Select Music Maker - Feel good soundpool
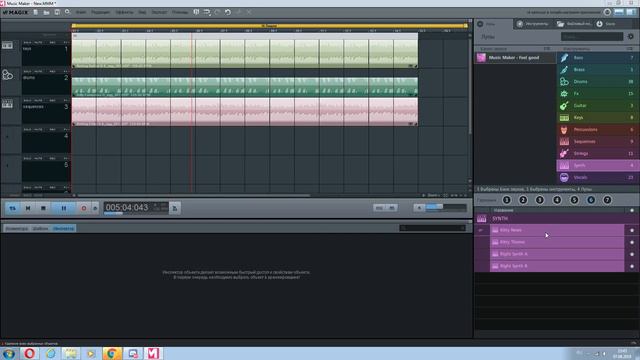 pyautogui.click(x=515, y=58)
